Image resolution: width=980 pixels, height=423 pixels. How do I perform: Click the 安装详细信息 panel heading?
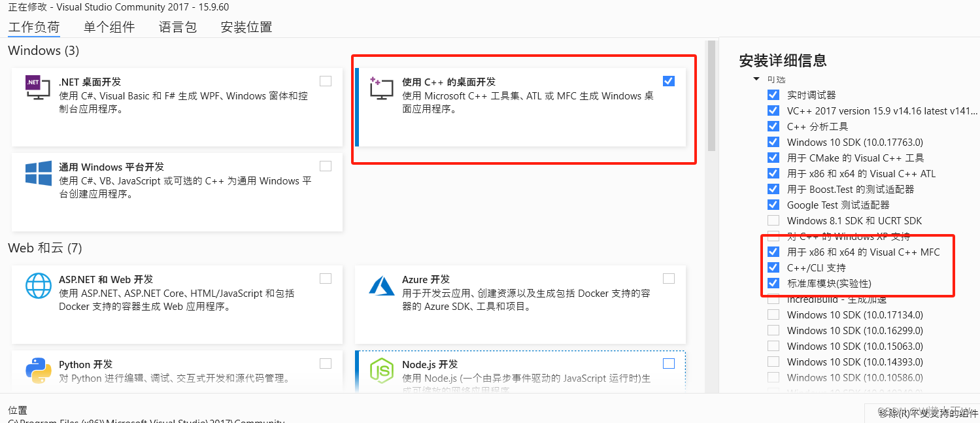[x=783, y=61]
